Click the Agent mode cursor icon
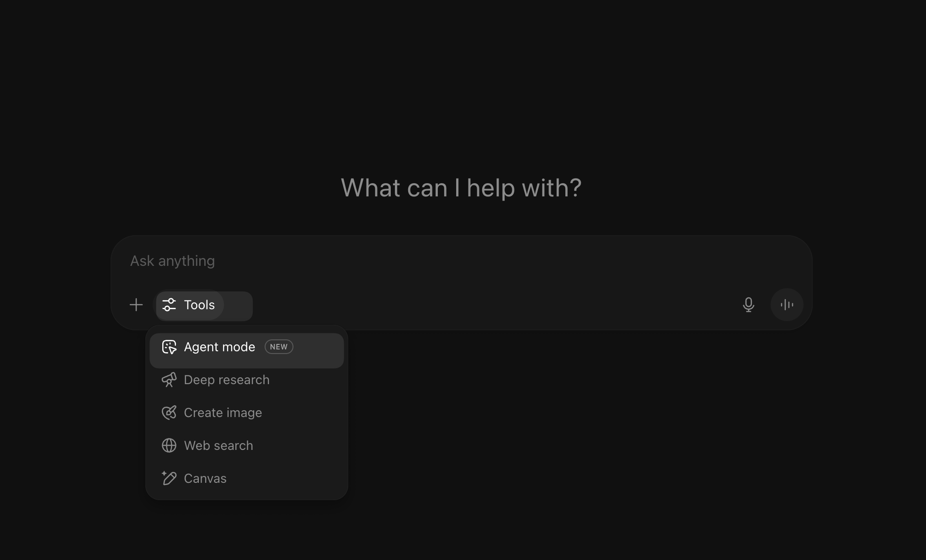Screen dimensions: 926x560 coord(169,347)
